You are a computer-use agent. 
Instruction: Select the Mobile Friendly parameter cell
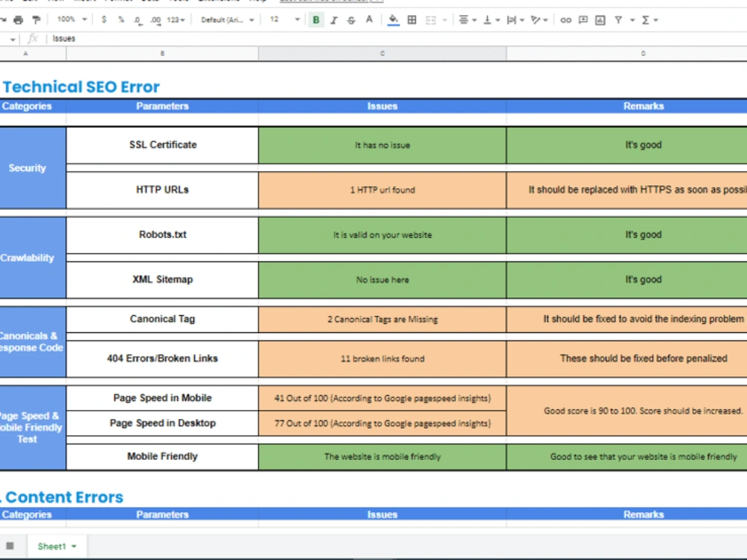pyautogui.click(x=162, y=456)
